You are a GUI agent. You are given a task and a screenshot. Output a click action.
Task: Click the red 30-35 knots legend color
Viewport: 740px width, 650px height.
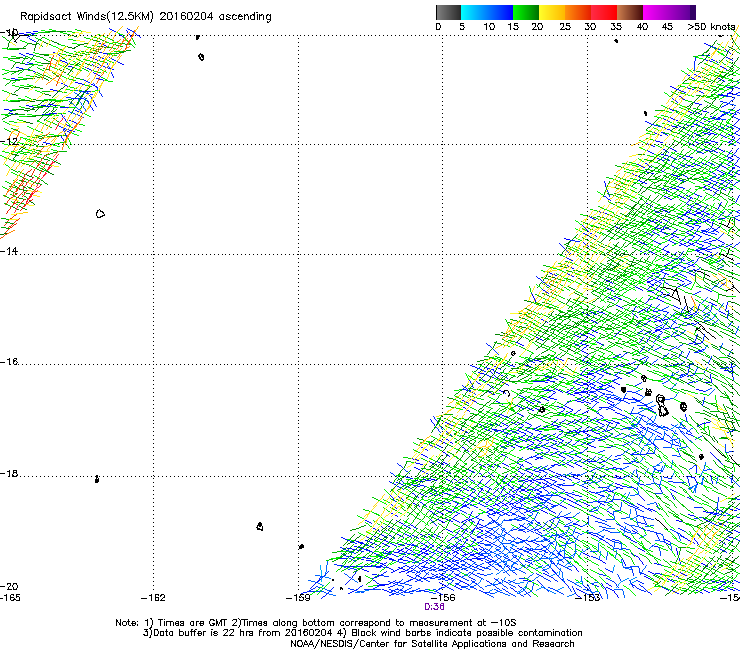tap(604, 12)
